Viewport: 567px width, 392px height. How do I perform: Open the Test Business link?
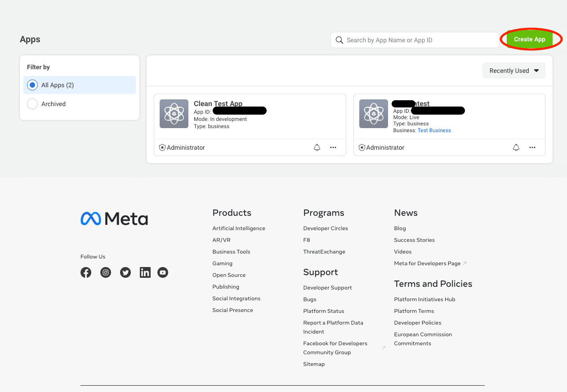(434, 130)
